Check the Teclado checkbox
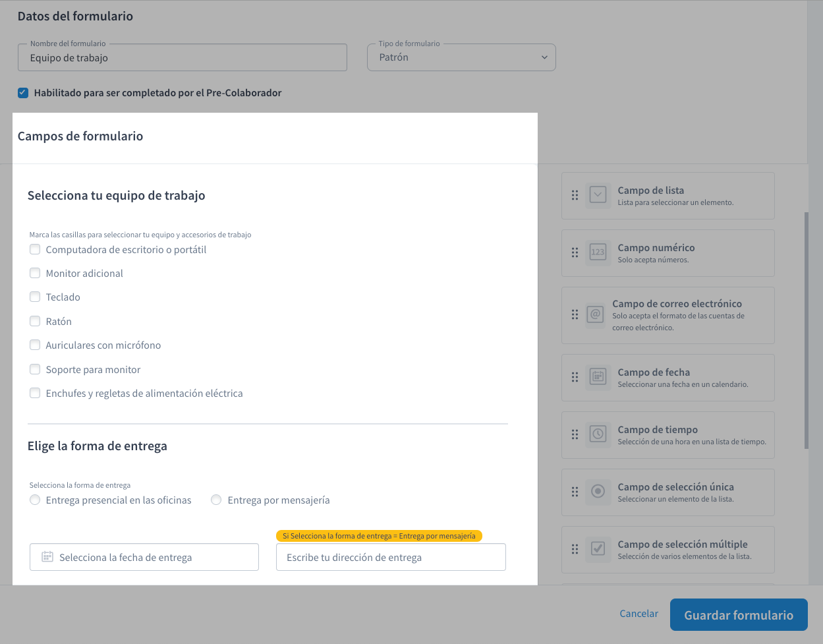The height and width of the screenshot is (644, 823). [35, 297]
